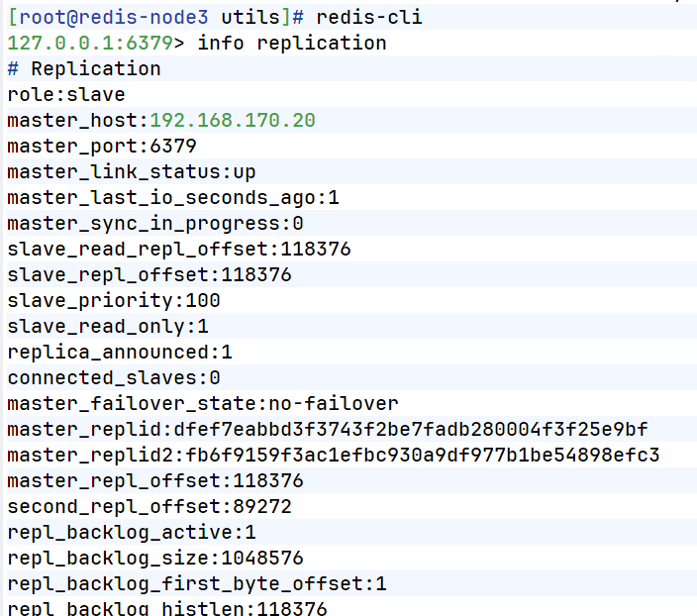Screen dimensions: 697x616
Task: Click 'slave_read_repl_offset:118376' line
Action: [x=179, y=250]
